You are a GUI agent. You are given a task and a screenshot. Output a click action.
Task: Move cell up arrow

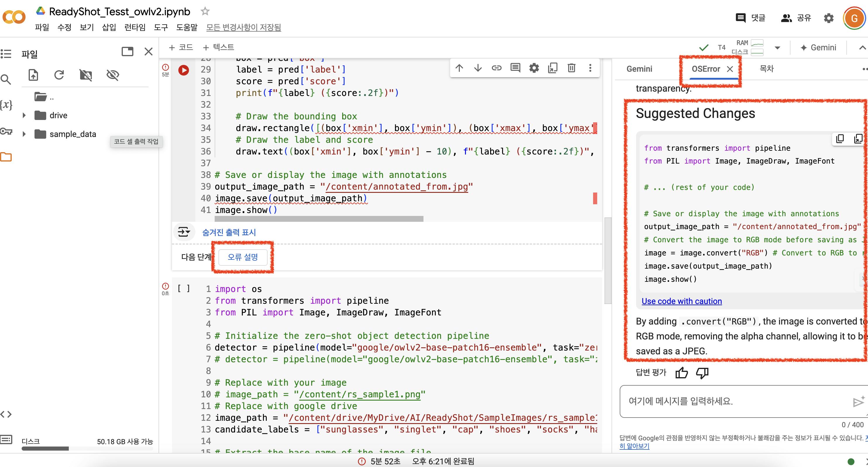click(459, 68)
